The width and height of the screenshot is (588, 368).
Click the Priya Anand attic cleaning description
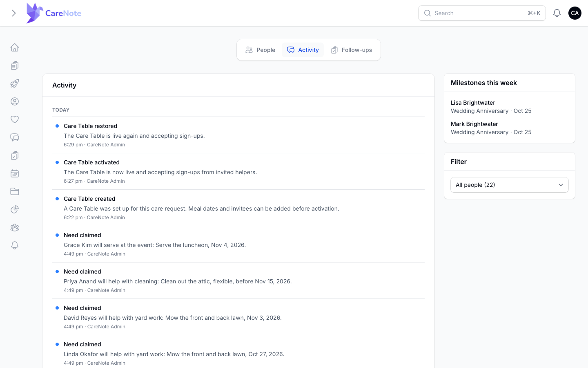click(178, 281)
